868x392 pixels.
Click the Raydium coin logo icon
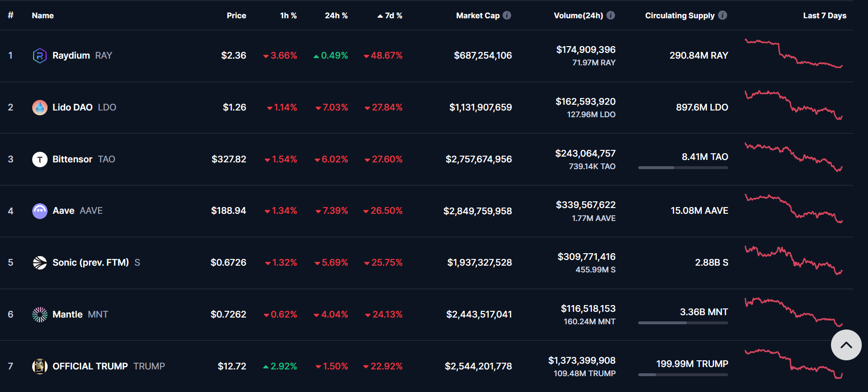pos(39,56)
